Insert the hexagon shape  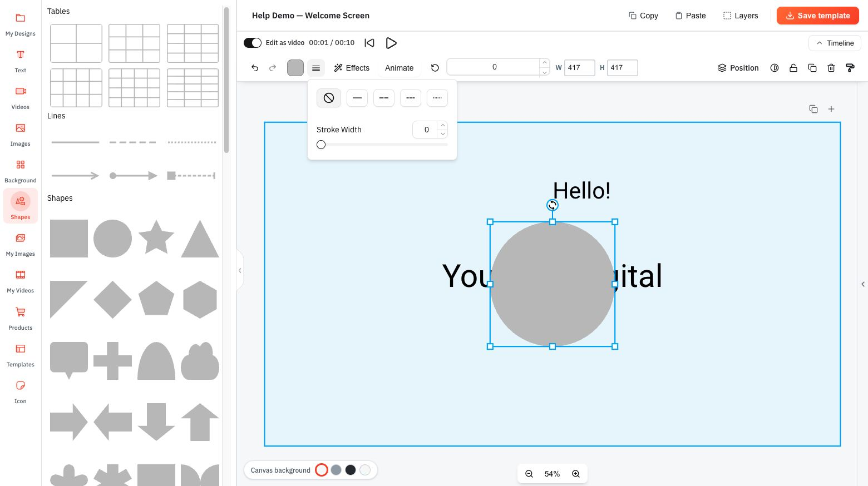point(200,300)
